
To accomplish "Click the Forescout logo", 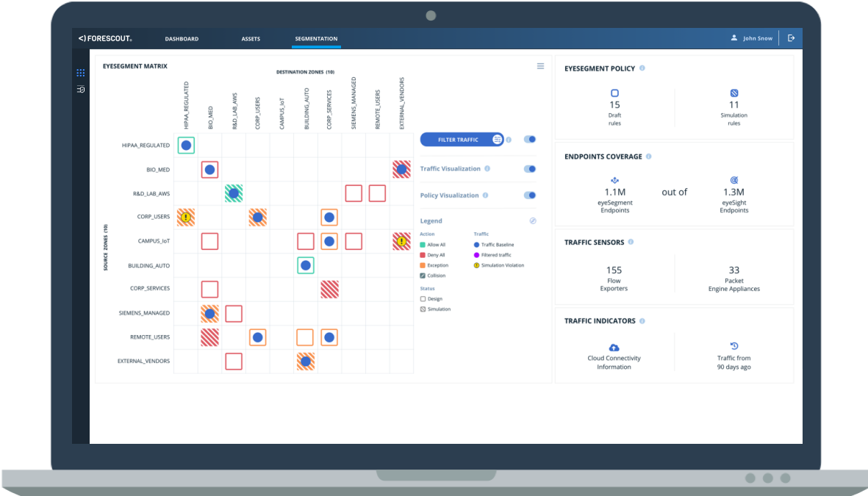I will tap(105, 38).
